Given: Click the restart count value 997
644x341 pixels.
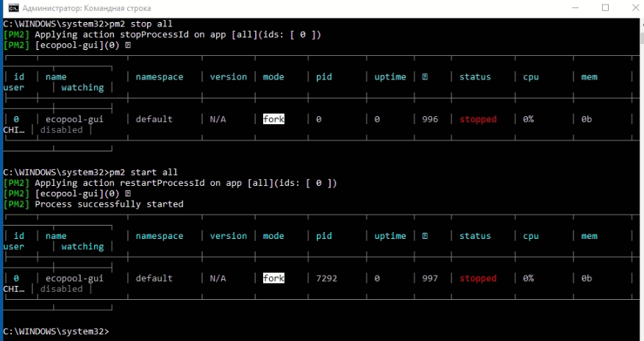Looking at the screenshot, I should 430,279.
